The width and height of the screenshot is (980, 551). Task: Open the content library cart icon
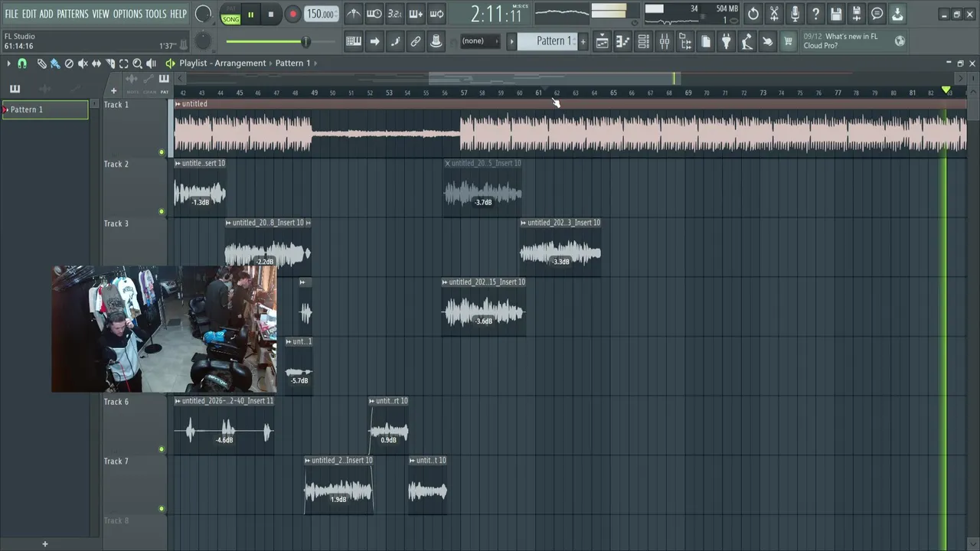(x=788, y=42)
